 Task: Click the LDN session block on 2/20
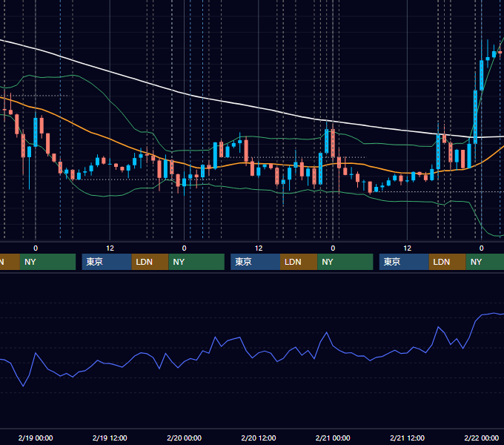(x=299, y=262)
